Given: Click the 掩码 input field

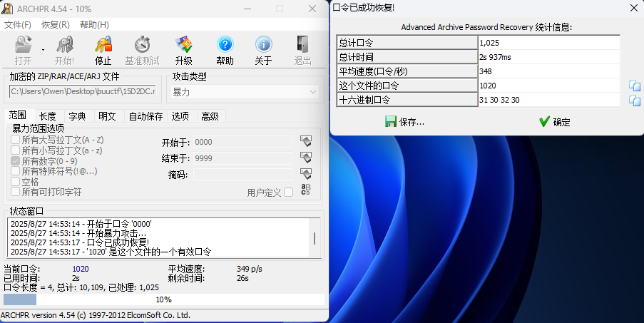Looking at the screenshot, I should (x=242, y=175).
